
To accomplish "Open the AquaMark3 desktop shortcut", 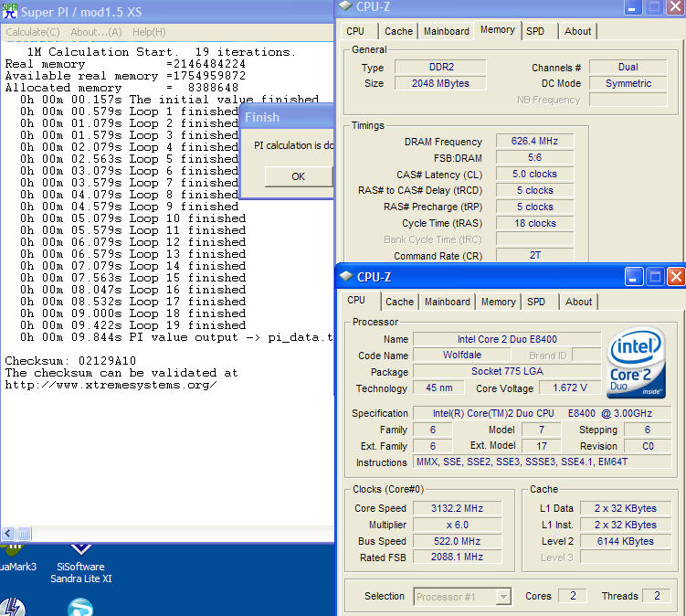I will [x=17, y=560].
